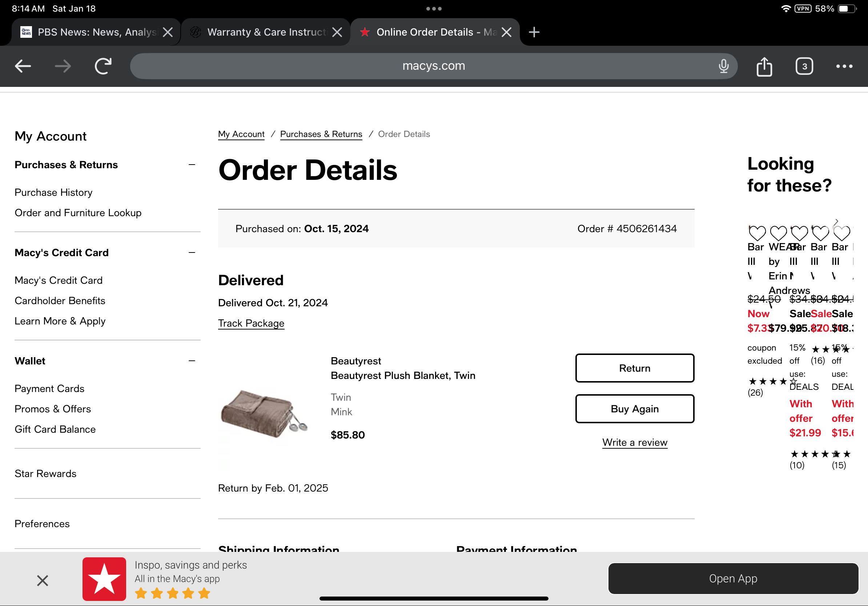Viewport: 868px width, 606px height.
Task: Tap the microphone icon in address bar
Action: pos(723,66)
